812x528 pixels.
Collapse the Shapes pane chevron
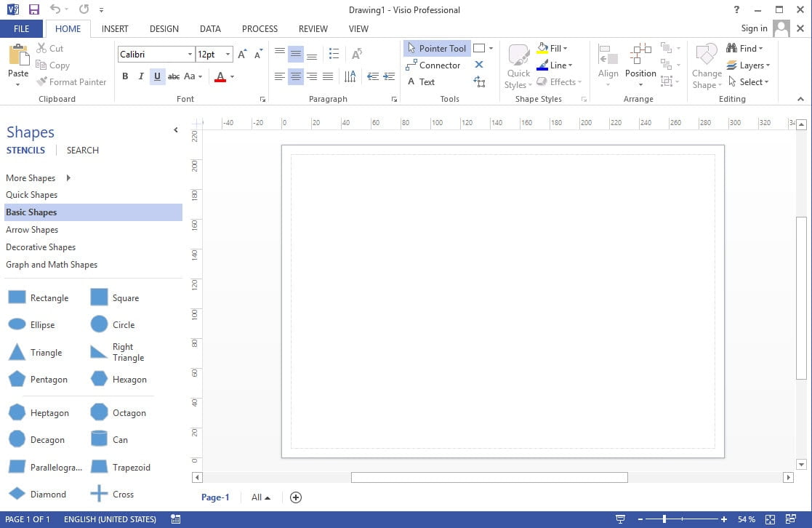pyautogui.click(x=175, y=130)
